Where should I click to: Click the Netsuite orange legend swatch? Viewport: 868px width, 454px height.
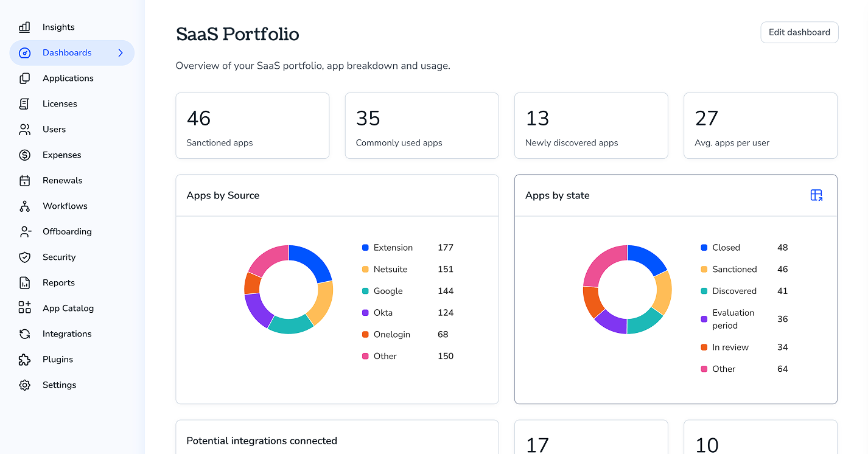[365, 270]
